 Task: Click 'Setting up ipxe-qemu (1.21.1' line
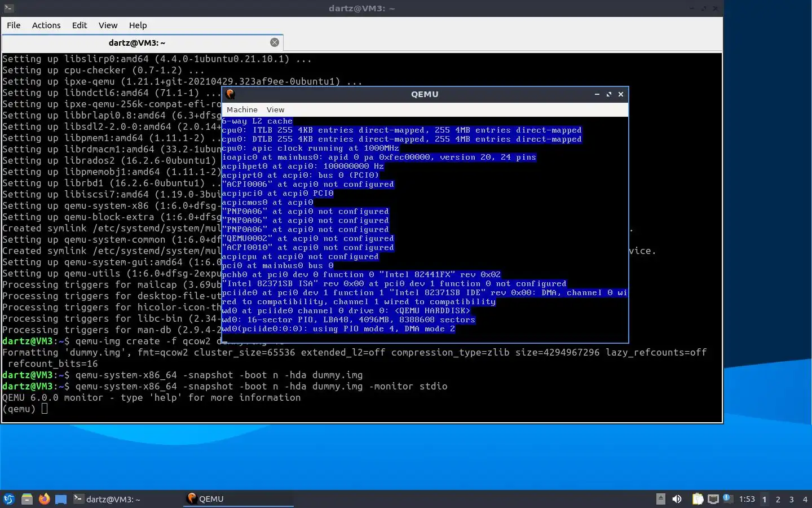[x=182, y=81]
